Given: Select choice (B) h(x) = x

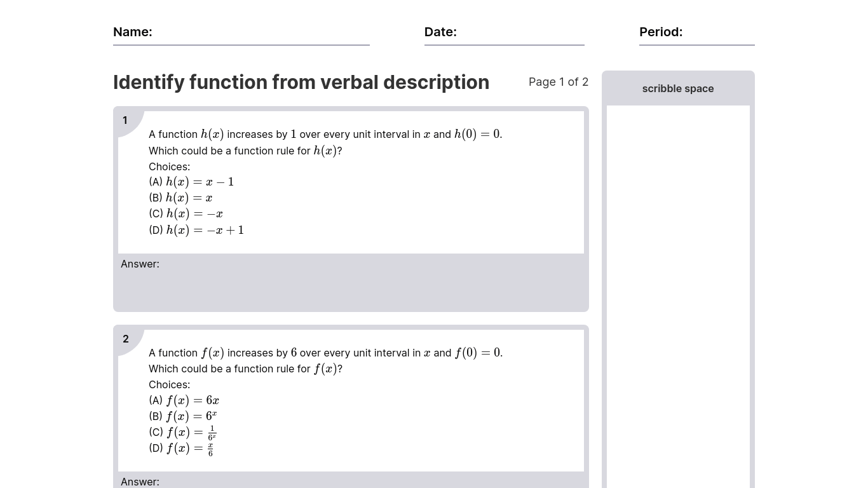Looking at the screenshot, I should (180, 198).
